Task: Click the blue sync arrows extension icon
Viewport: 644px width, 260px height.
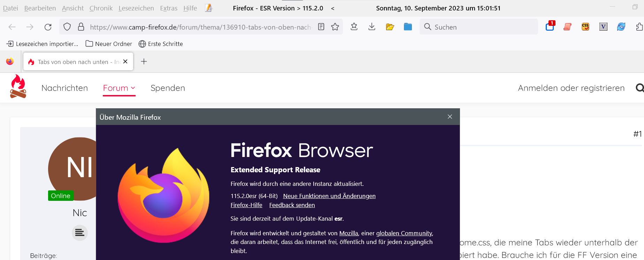Action: click(x=621, y=27)
